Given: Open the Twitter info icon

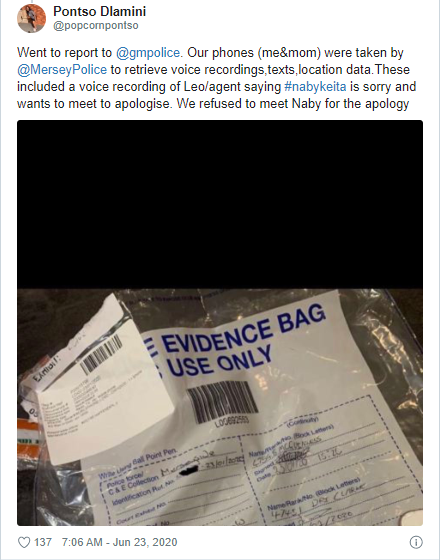Looking at the screenshot, I should (416, 542).
